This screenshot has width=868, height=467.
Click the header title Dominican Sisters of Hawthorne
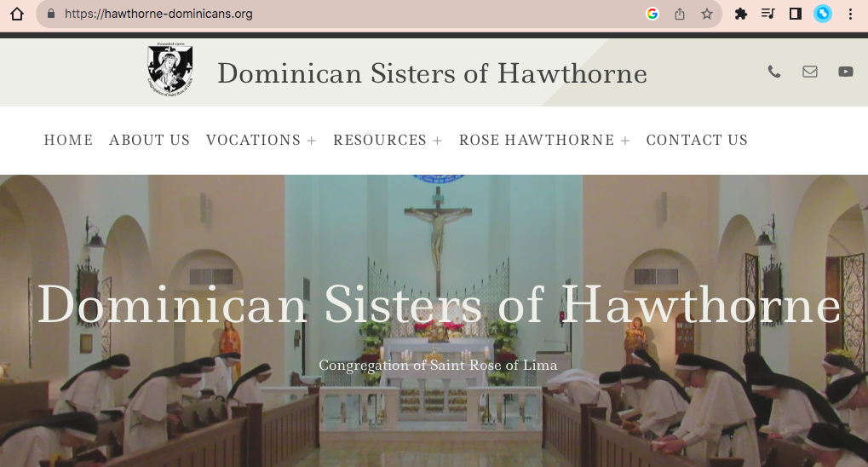pyautogui.click(x=433, y=73)
